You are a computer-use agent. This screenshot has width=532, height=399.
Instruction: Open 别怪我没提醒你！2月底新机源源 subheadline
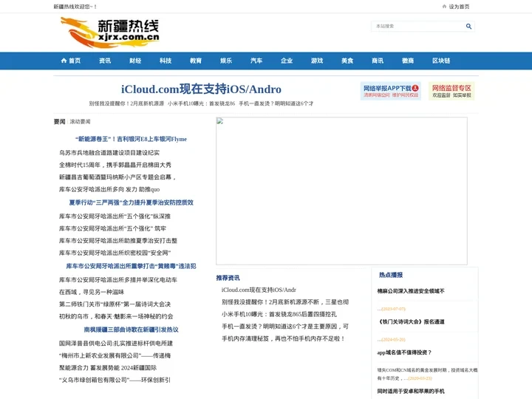tap(126, 103)
